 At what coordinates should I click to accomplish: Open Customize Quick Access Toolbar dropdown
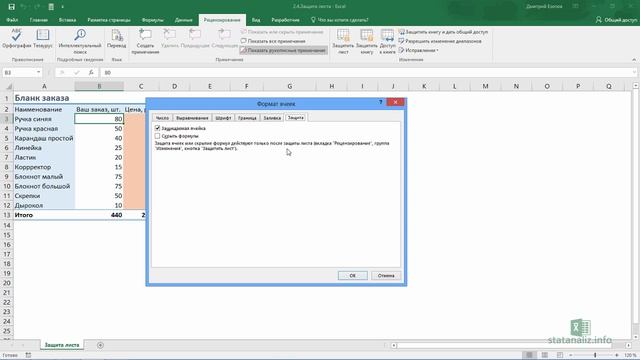[62, 7]
